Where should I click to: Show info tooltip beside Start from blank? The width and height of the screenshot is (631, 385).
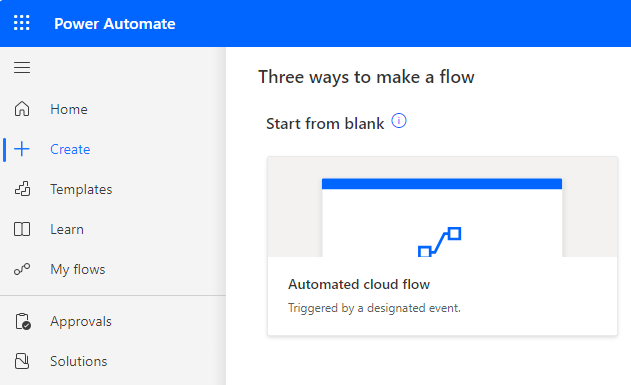[x=399, y=121]
